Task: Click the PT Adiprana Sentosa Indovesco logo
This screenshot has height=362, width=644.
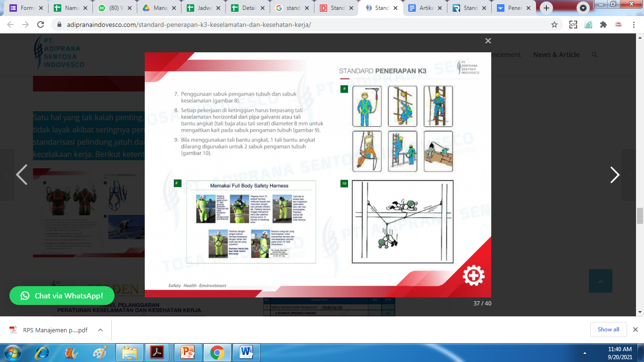Action: tap(59, 53)
